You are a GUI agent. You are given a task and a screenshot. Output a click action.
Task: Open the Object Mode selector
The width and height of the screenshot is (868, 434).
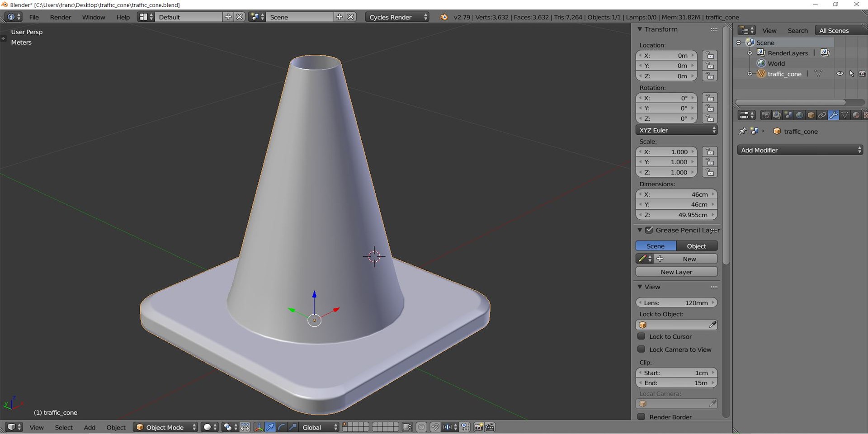pyautogui.click(x=165, y=427)
